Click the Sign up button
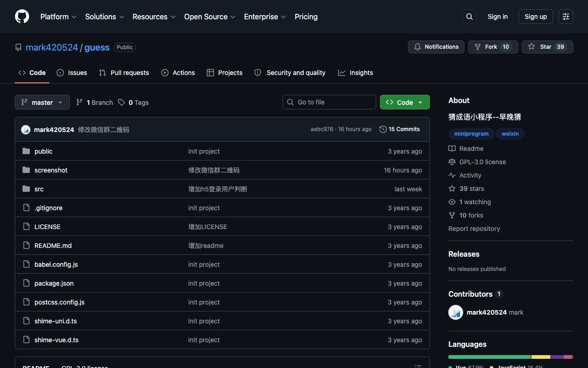Screen dimensions: 588x368 coord(536,17)
